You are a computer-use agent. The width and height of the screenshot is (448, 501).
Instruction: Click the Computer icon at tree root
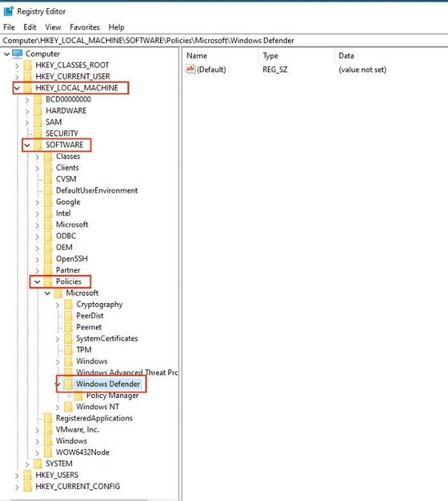[17, 54]
